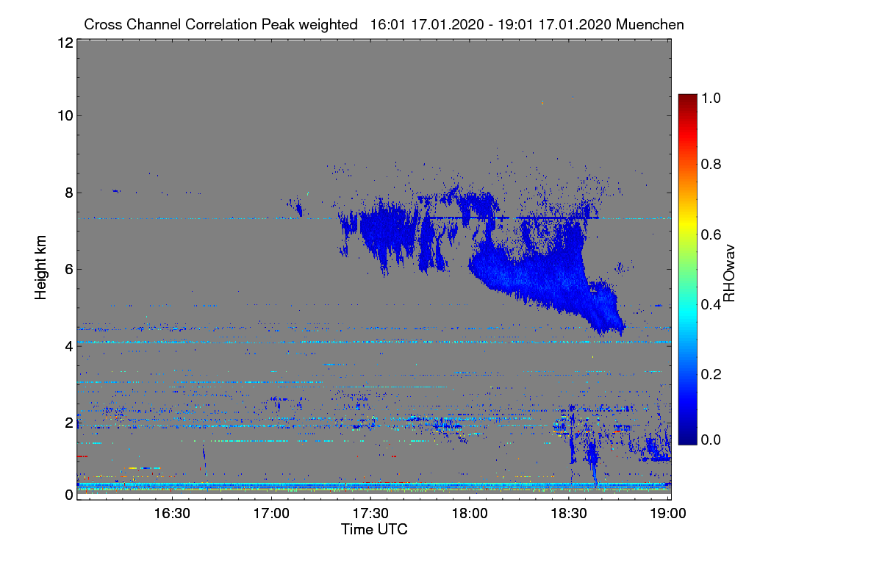Screen dimensions: 882x588
Task: Click the height axis label 8
Action: click(68, 193)
